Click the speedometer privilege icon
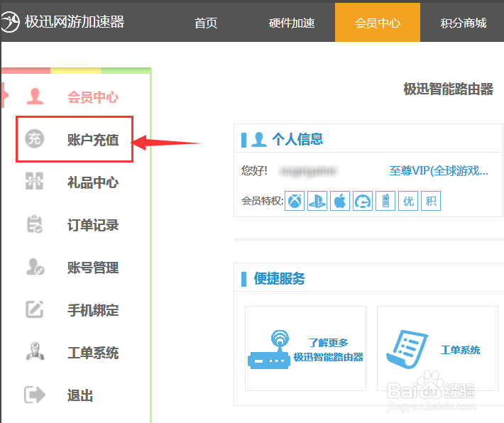Viewport: 504px width, 423px height. [363, 202]
